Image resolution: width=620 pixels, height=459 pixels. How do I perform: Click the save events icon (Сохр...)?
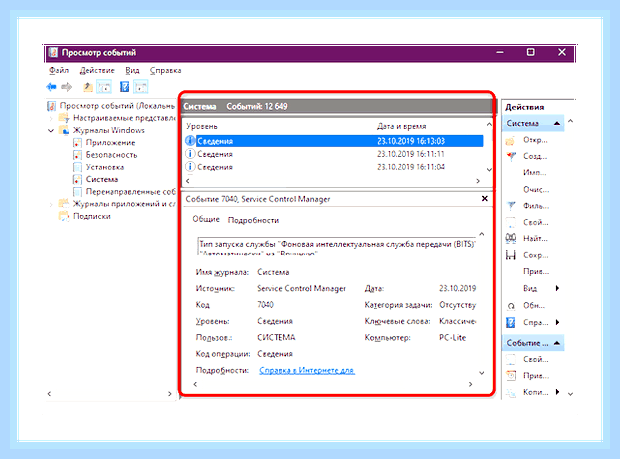(511, 255)
